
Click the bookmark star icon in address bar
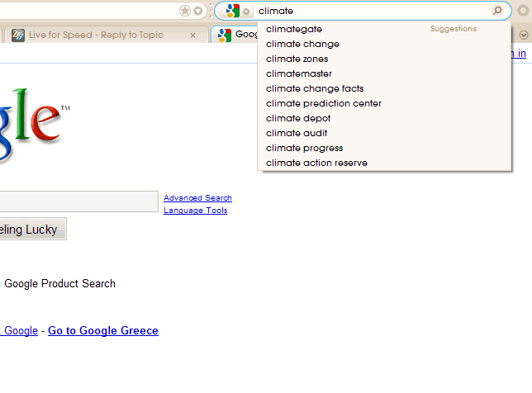[185, 11]
